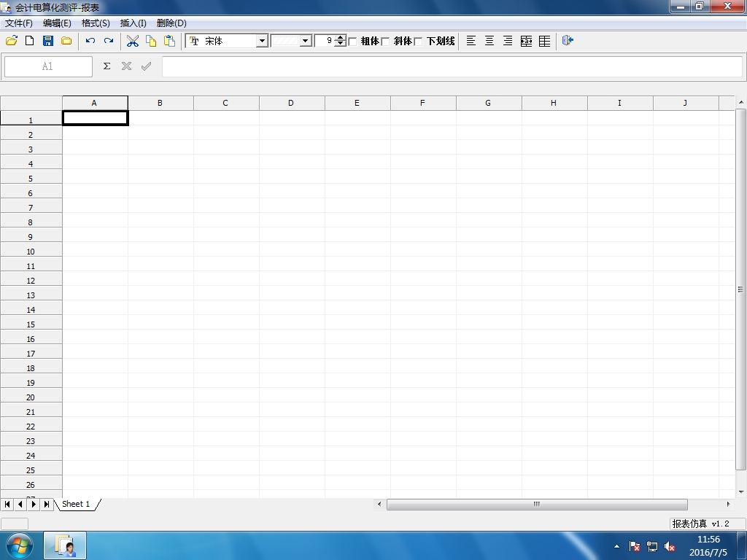Open the 文件(F) menu
This screenshot has height=560, width=747.
[x=19, y=23]
